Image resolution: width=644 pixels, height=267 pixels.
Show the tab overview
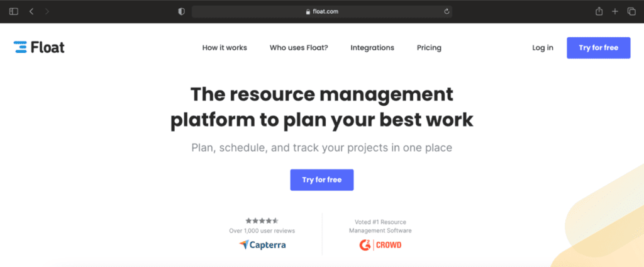631,11
